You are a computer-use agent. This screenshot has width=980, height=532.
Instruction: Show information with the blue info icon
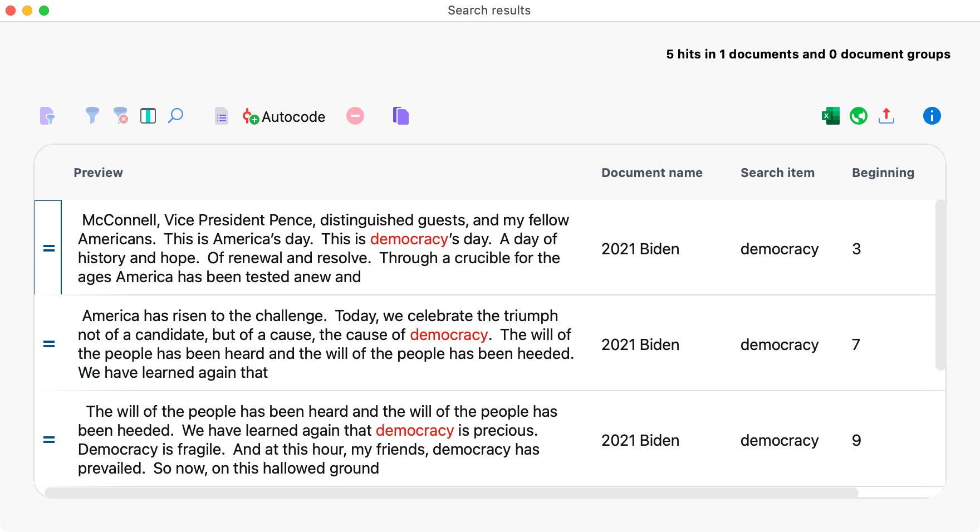point(932,116)
